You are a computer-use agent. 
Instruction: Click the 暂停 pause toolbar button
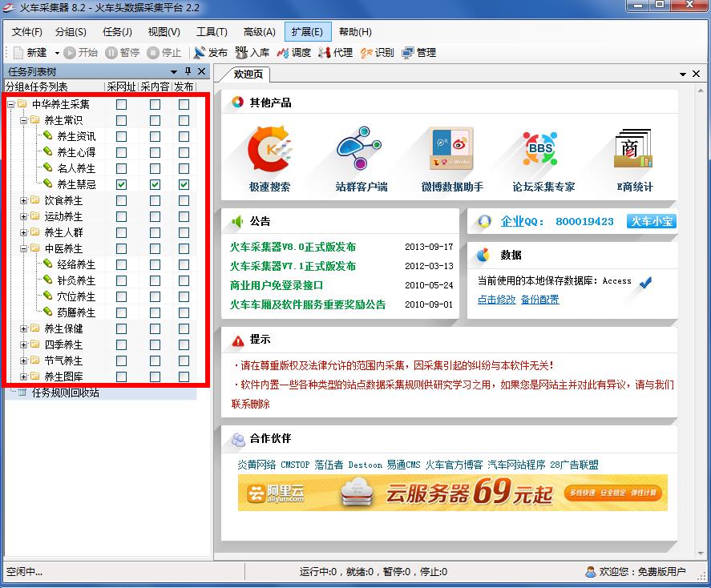(123, 53)
